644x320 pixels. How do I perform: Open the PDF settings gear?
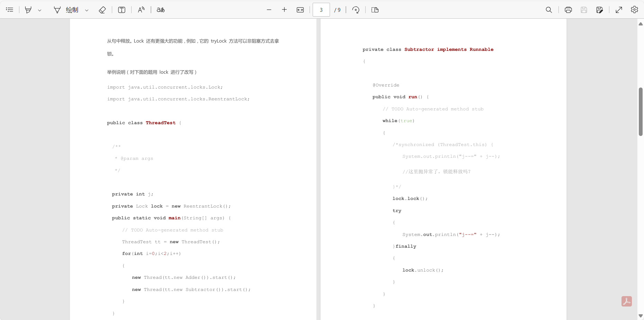pos(634,10)
